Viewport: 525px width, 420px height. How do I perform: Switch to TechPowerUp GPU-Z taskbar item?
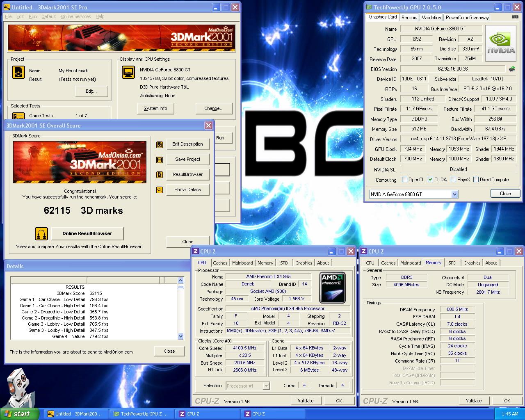[x=142, y=414]
